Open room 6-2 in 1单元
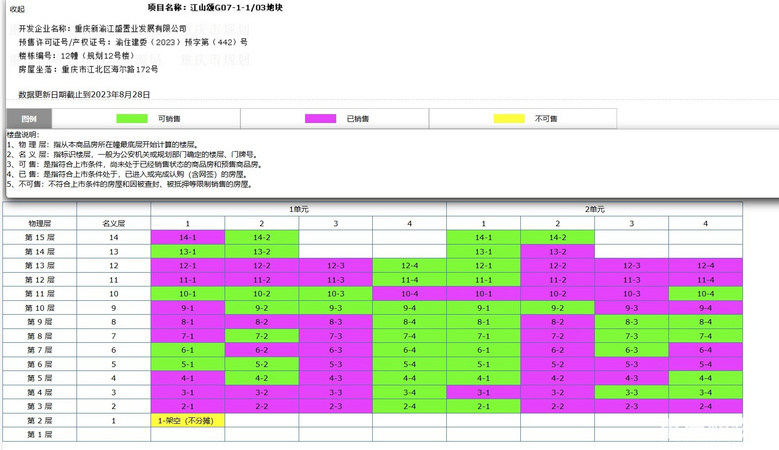This screenshot has width=779, height=450. tap(262, 350)
